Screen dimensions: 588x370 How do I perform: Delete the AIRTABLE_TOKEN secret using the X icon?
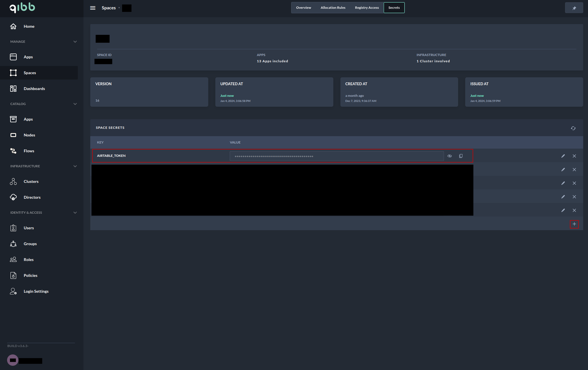(x=574, y=156)
